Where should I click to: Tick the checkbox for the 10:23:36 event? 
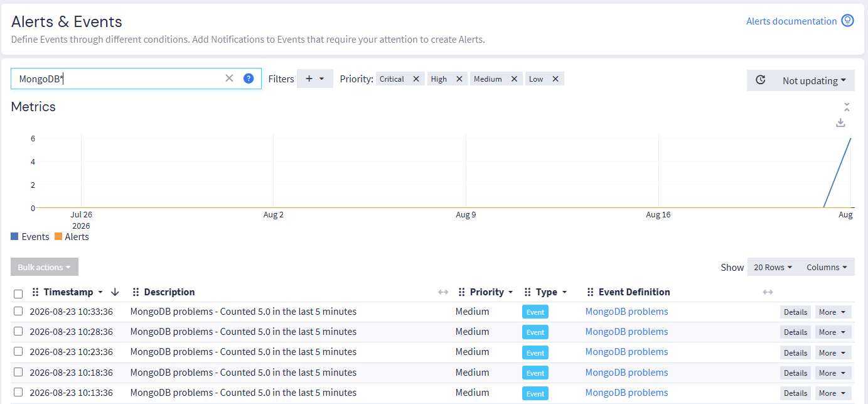18,351
